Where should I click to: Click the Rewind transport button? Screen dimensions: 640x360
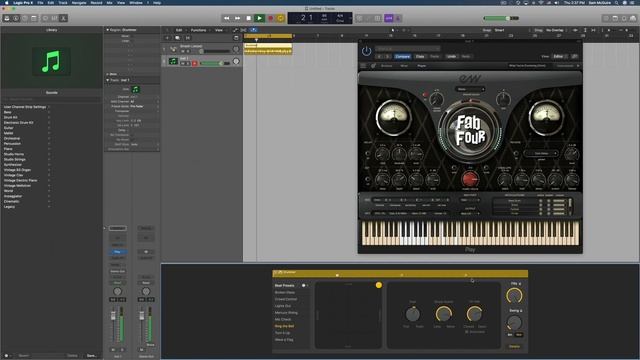click(x=227, y=18)
